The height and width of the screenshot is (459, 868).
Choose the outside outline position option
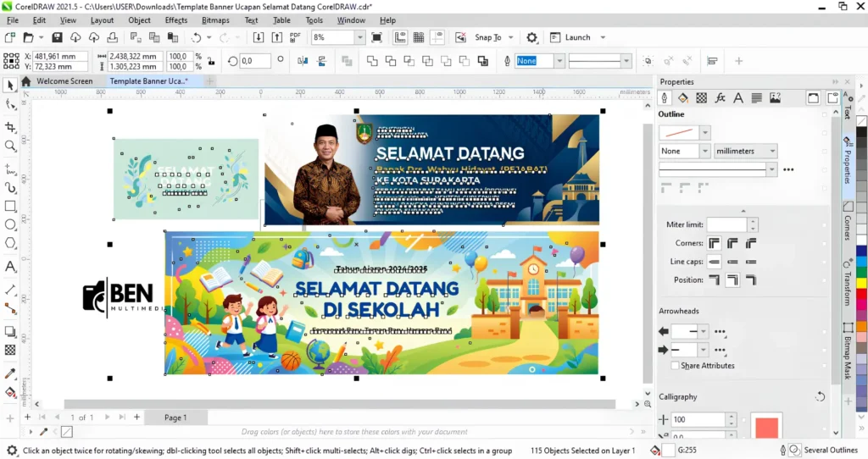tap(715, 280)
